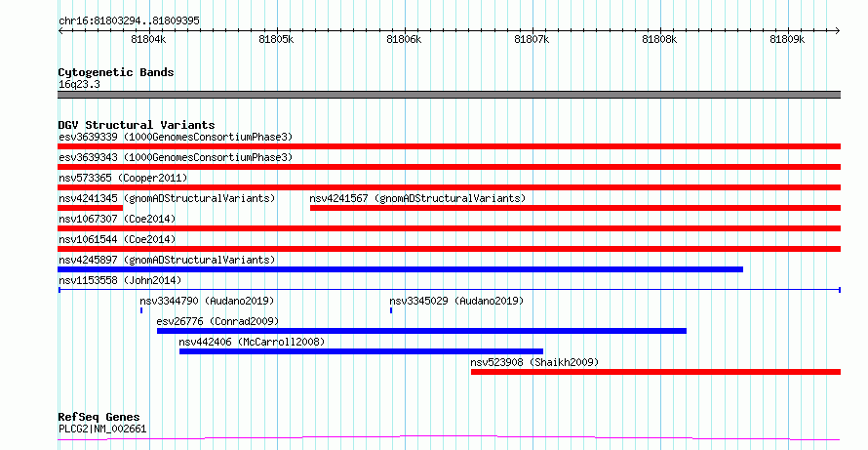868x450 pixels.
Task: Click the nsv4241567 gnomAD variant label
Action: pos(417,198)
